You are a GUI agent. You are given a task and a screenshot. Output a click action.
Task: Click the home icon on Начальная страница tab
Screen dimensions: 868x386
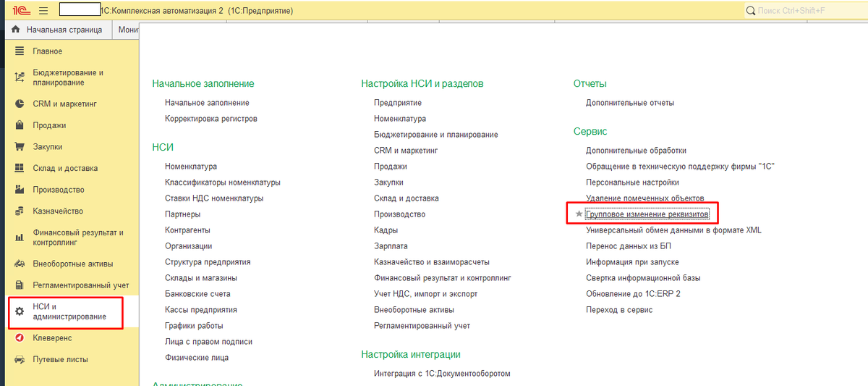tap(16, 30)
